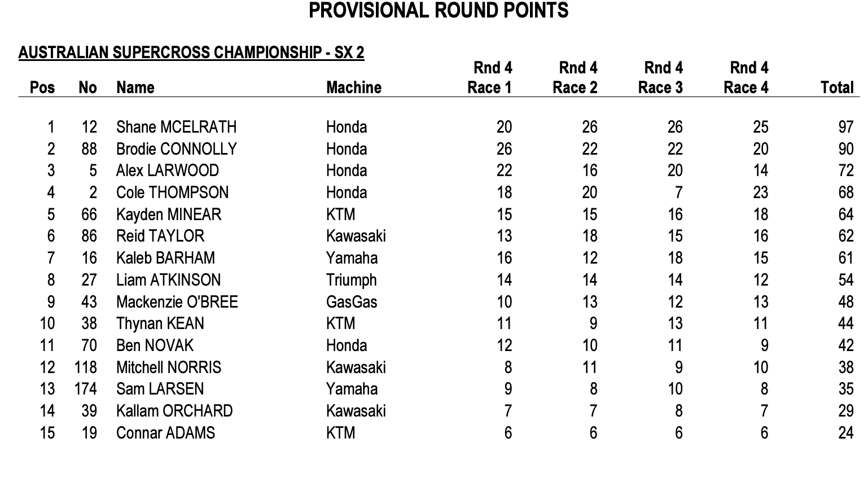This screenshot has width=868, height=482.
Task: Click Kallam ORCHARD's total of 29
Action: (x=845, y=411)
